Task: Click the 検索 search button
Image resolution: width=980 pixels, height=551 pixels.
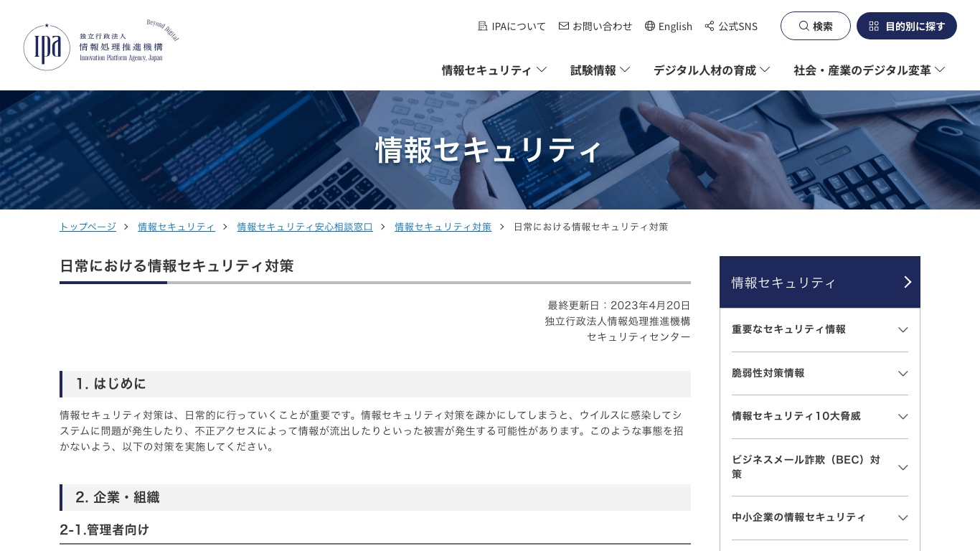Action: pos(816,26)
